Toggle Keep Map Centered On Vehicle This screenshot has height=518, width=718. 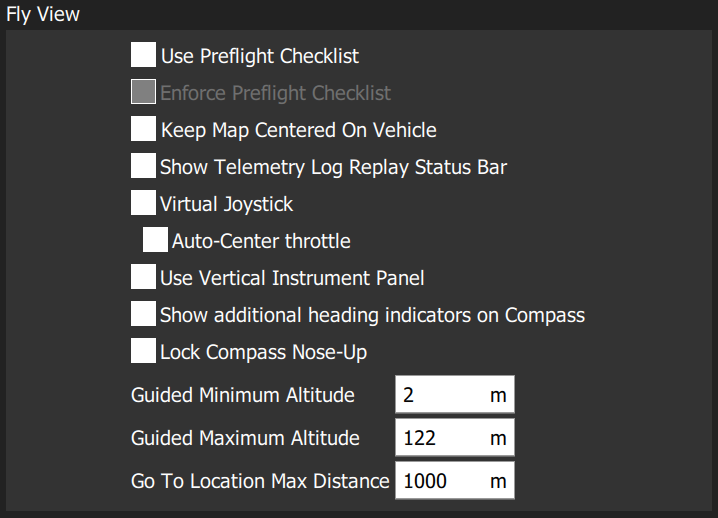coord(143,129)
